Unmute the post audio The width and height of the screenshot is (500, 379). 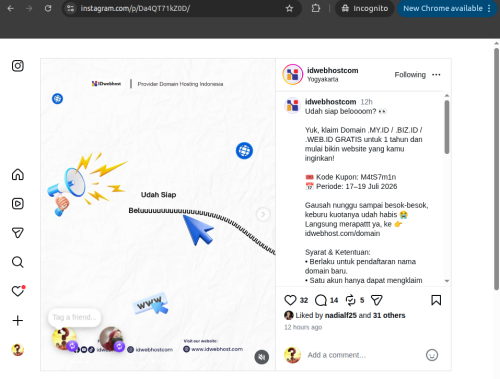click(262, 357)
